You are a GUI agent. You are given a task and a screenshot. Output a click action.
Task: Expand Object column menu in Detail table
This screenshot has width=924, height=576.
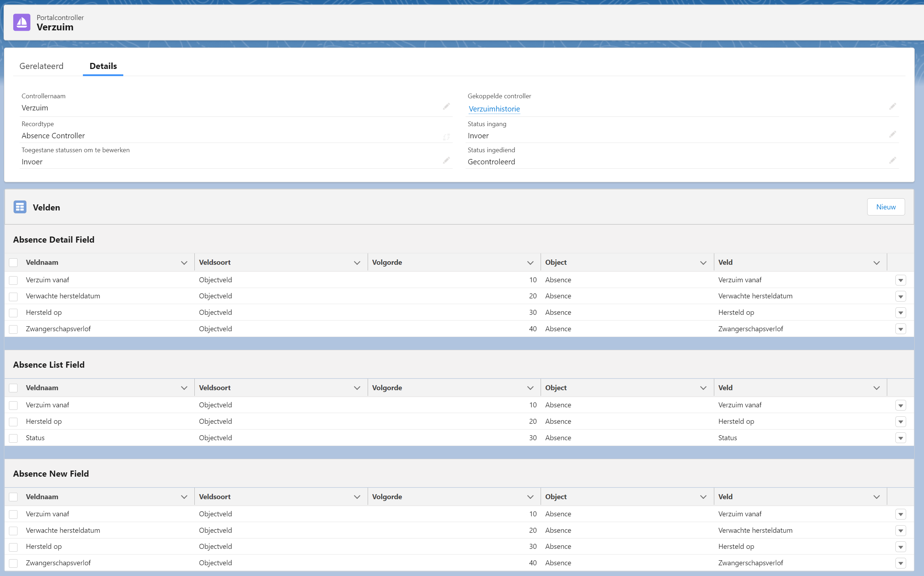(x=703, y=263)
